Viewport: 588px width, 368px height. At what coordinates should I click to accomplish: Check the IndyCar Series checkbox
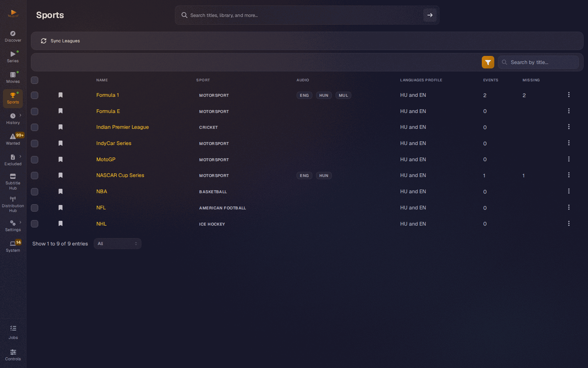[x=35, y=144]
